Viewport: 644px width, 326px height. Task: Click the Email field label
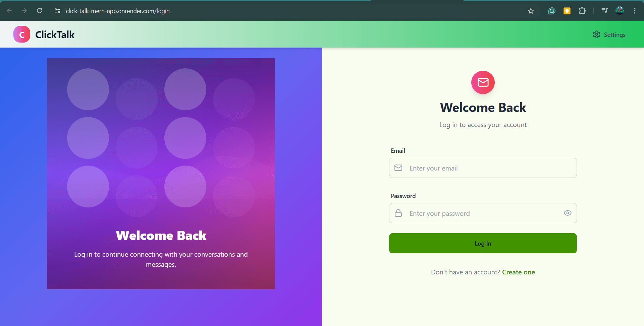point(398,151)
